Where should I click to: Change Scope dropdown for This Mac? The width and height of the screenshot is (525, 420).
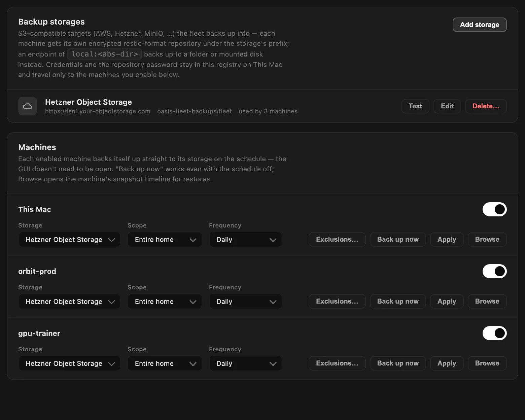pyautogui.click(x=165, y=240)
